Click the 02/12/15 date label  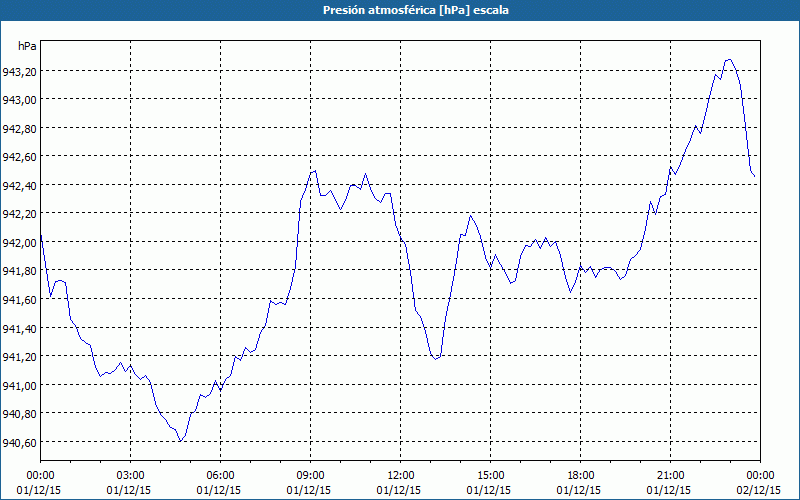tap(759, 490)
